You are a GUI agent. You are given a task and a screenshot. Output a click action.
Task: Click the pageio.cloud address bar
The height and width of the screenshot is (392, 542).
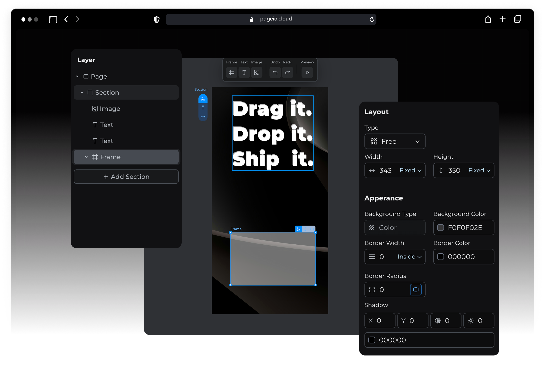(x=271, y=19)
